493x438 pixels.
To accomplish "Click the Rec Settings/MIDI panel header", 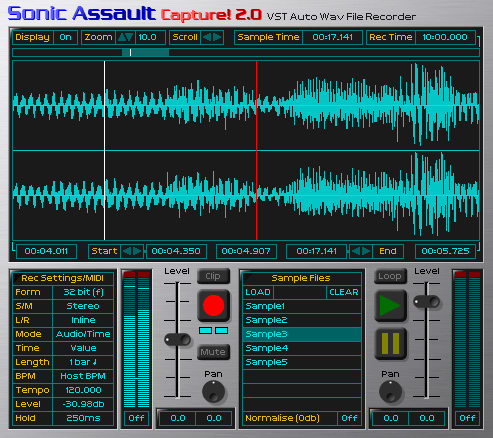I will pos(63,278).
